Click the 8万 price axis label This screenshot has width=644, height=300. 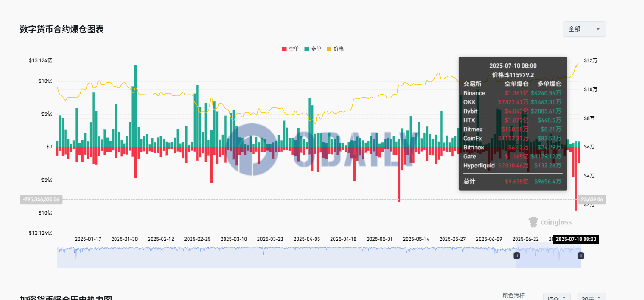click(x=589, y=118)
